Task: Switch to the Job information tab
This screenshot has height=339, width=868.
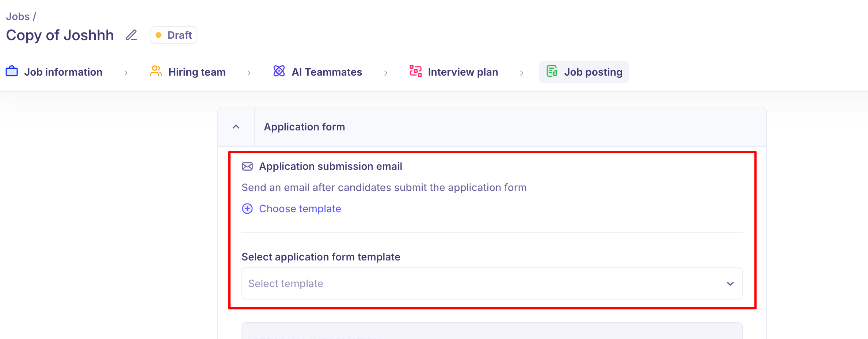Action: click(54, 72)
